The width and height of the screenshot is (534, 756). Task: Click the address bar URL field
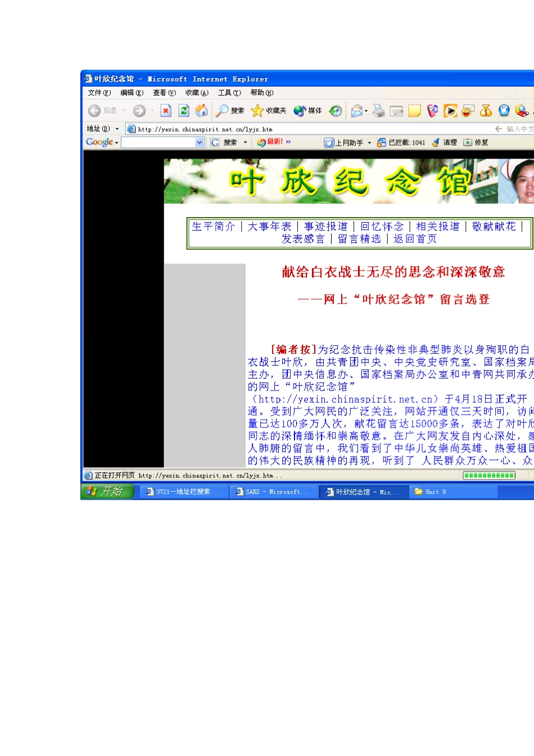pos(309,129)
